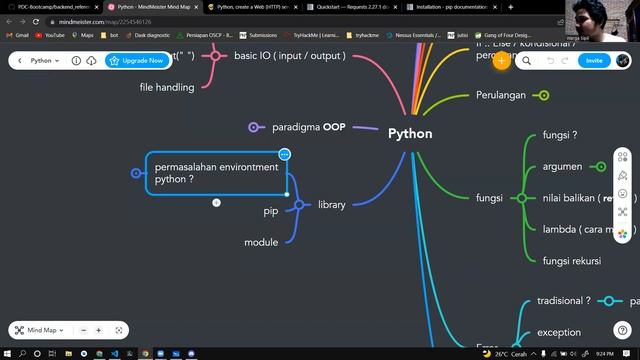640x360 pixels.
Task: Select the fungsi ? topic
Action: point(560,135)
